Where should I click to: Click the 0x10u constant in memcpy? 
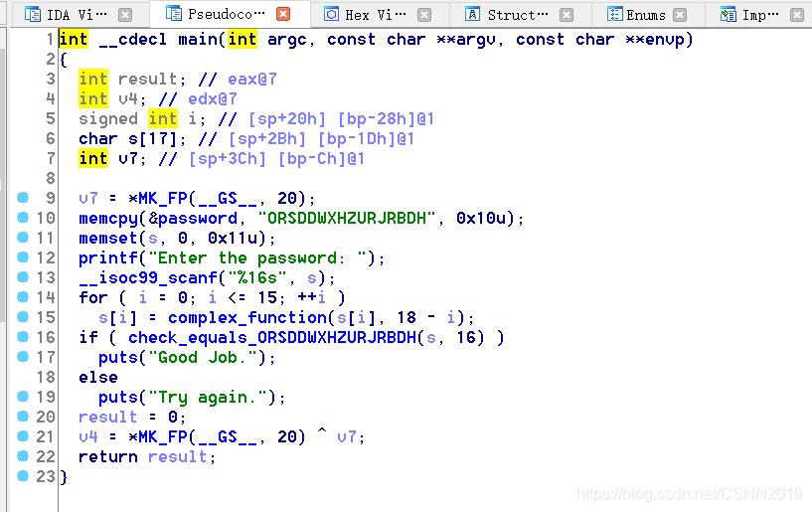coord(481,218)
